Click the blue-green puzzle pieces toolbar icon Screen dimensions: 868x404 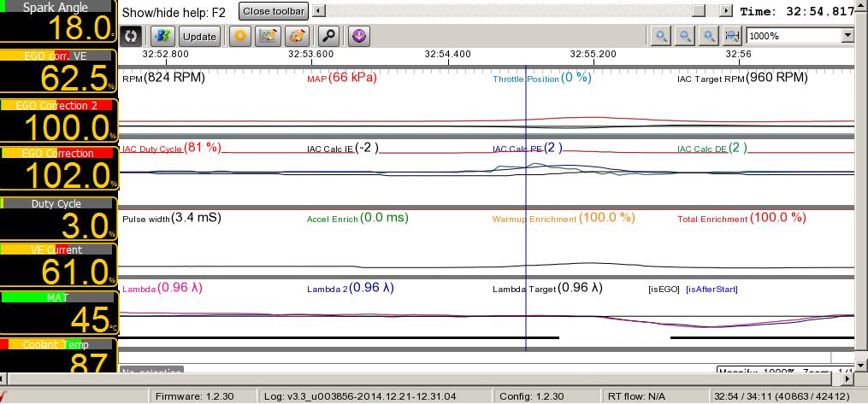tap(162, 37)
